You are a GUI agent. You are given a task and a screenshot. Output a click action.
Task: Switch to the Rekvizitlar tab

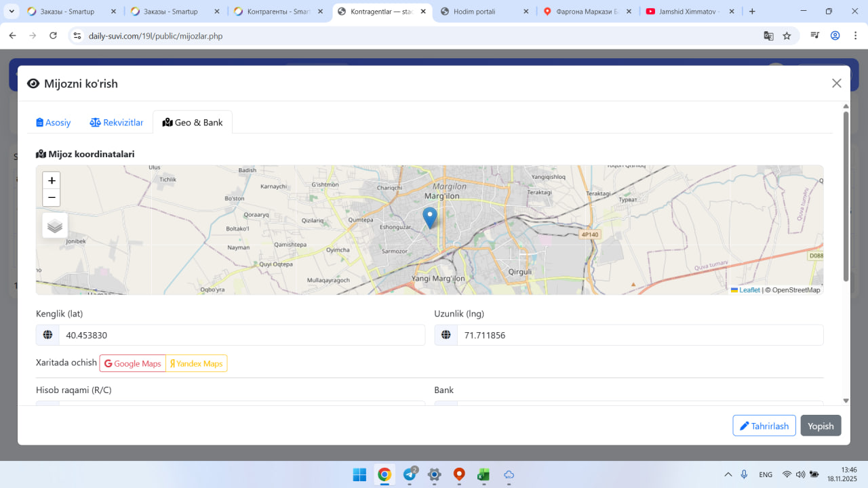point(117,123)
